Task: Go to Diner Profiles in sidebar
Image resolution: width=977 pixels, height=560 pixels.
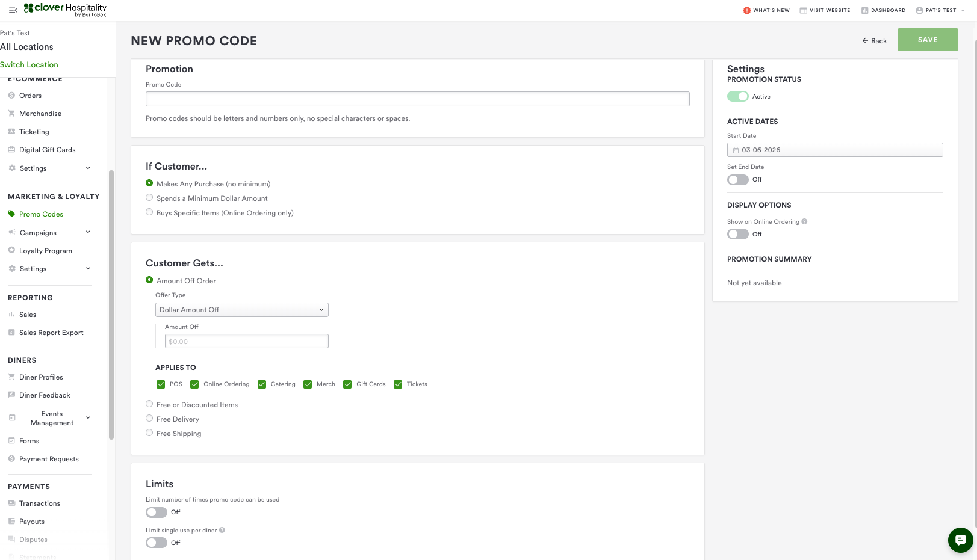Action: click(41, 377)
